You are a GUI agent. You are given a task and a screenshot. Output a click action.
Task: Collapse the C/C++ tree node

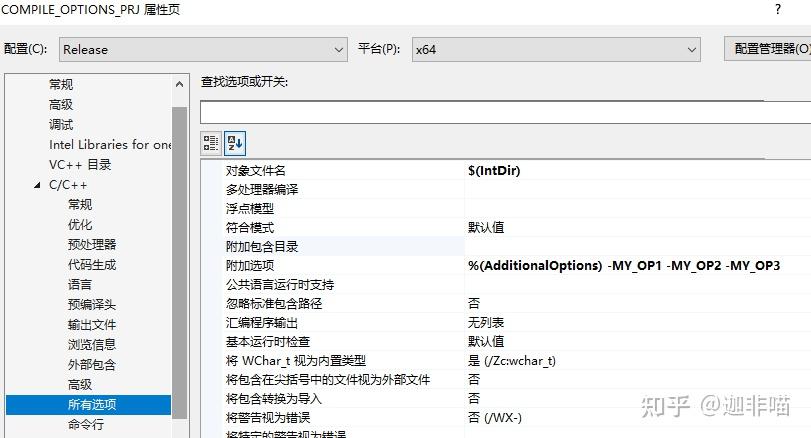(x=37, y=185)
